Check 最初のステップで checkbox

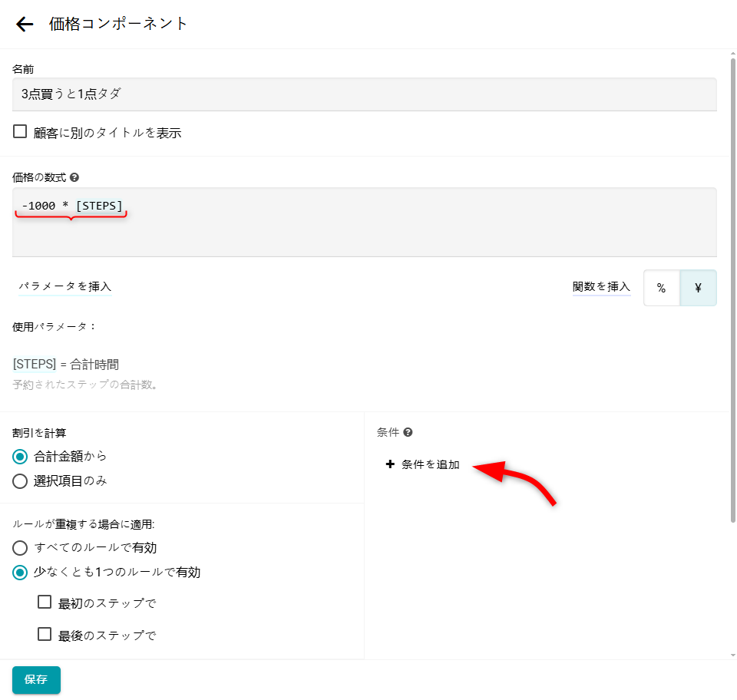tap(45, 602)
